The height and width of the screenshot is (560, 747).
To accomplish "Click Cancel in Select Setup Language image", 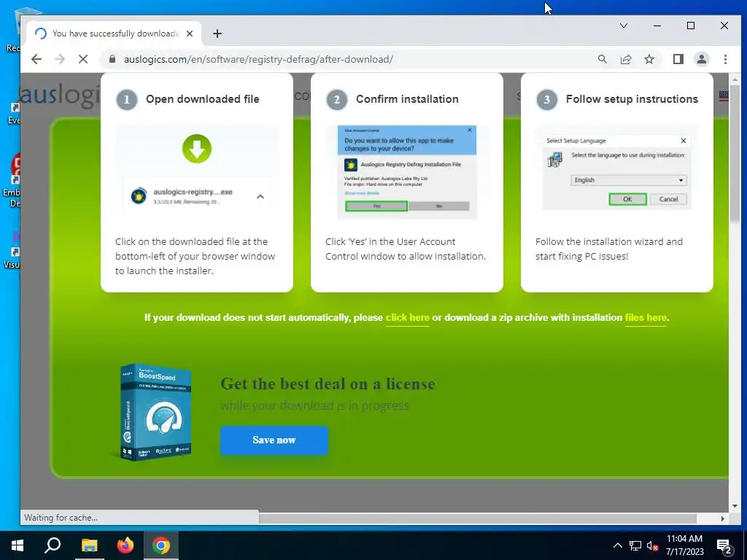I will click(x=668, y=199).
